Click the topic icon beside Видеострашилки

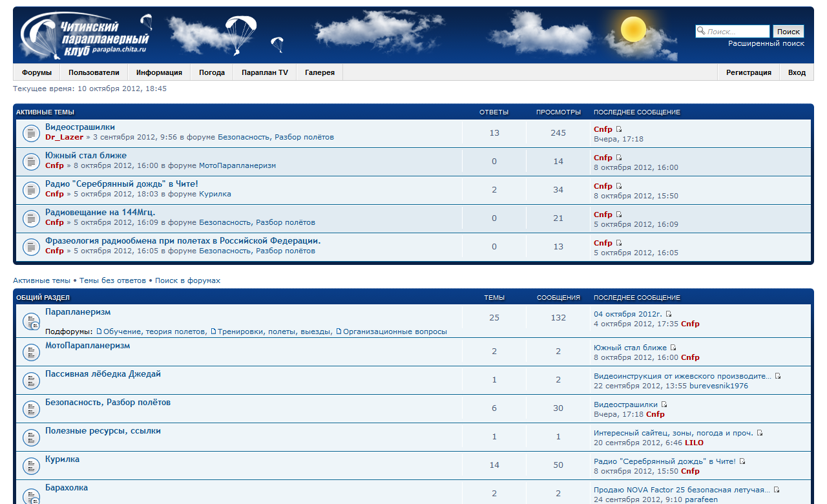[x=32, y=133]
